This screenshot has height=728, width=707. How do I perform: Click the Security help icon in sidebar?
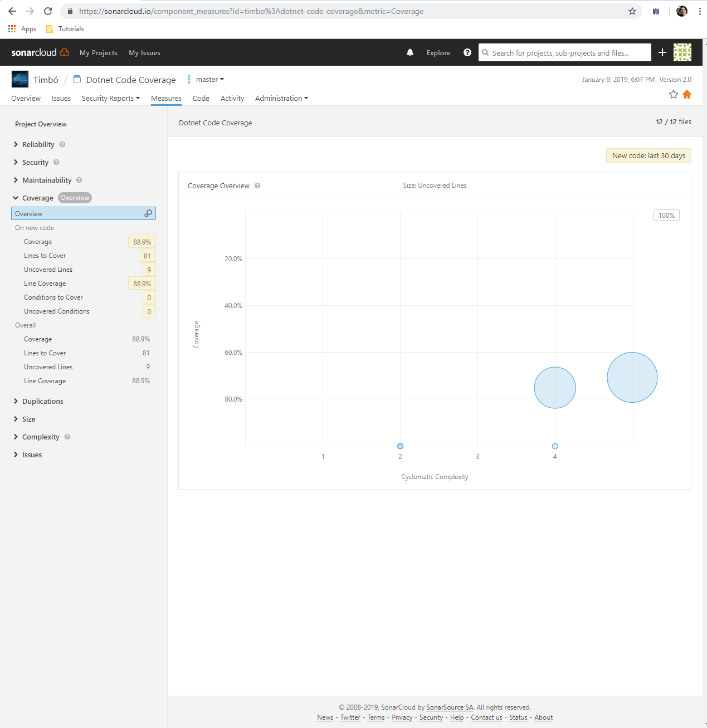click(56, 162)
